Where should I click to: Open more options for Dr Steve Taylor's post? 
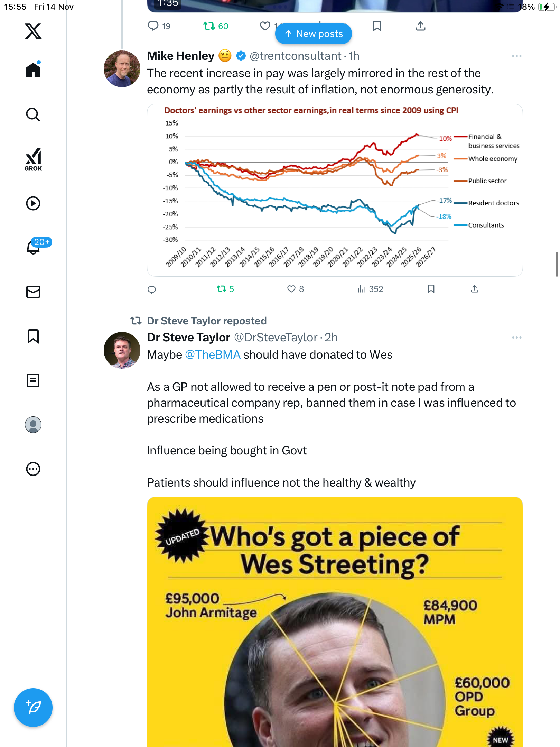click(x=516, y=338)
